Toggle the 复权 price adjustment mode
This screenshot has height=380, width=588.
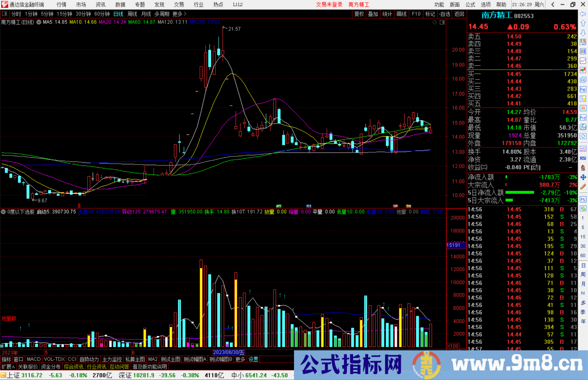(359, 14)
